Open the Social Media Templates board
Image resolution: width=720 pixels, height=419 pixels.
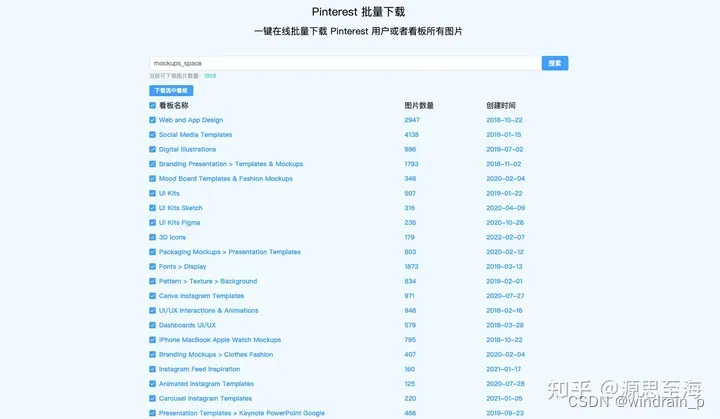tap(196, 135)
